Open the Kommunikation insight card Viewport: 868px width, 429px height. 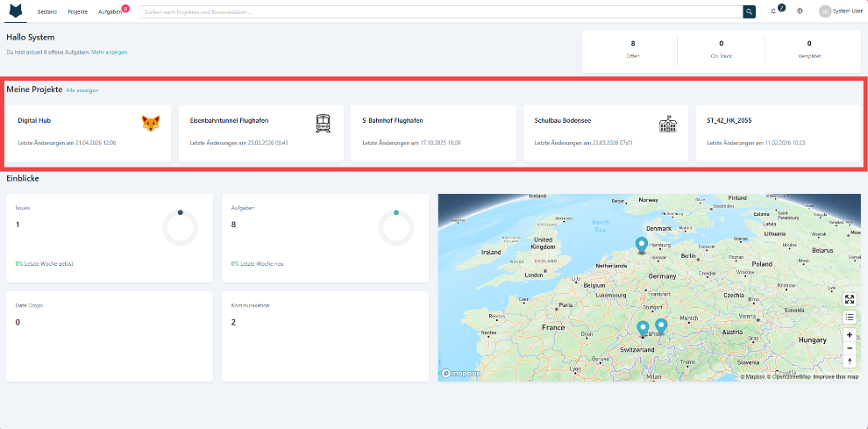click(325, 336)
